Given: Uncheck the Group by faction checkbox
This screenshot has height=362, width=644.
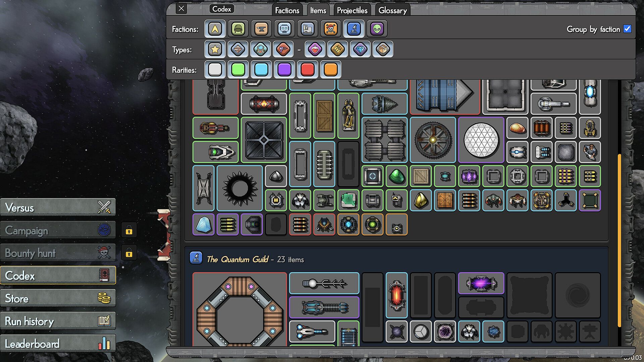Looking at the screenshot, I should tap(627, 29).
